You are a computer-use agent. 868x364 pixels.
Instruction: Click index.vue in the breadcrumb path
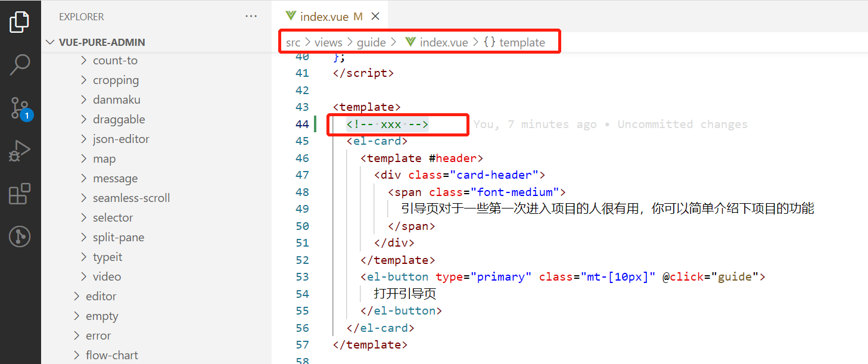(444, 42)
